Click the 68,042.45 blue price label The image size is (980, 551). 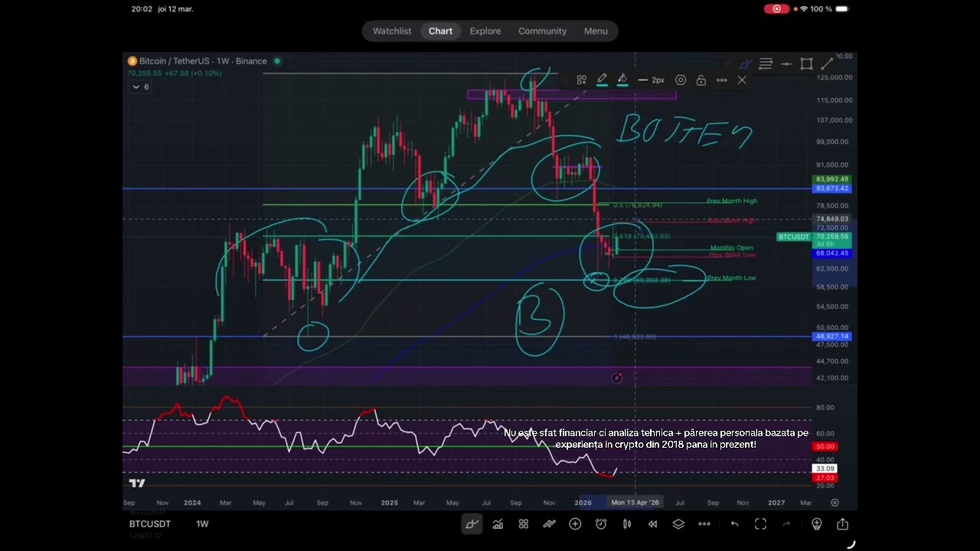tap(832, 253)
